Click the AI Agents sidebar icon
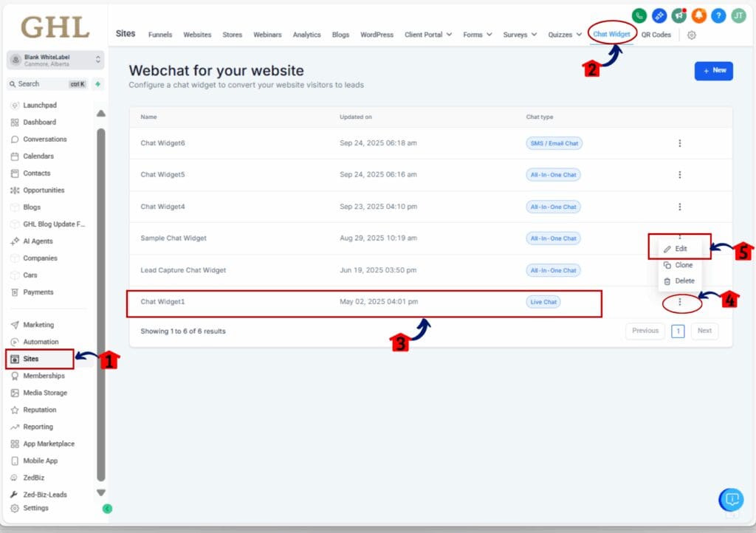Screen dimensions: 756x533 (x=16, y=241)
